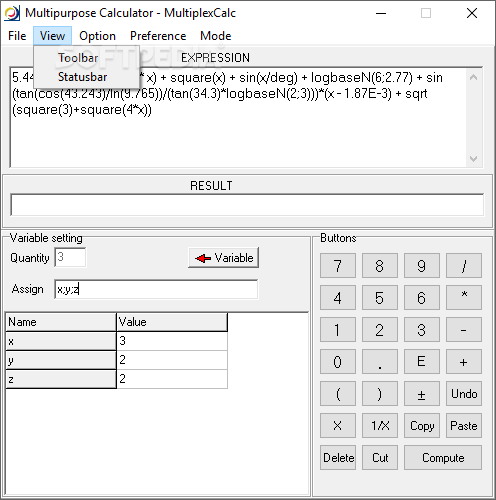Click the plus operator button

point(464,362)
